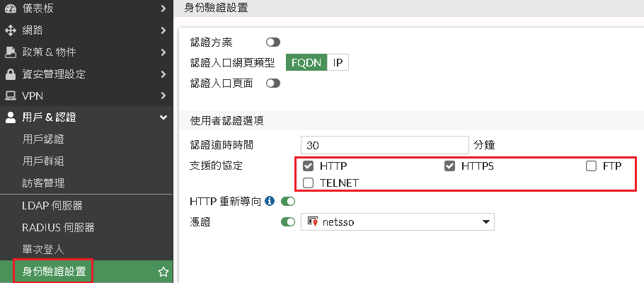
Task: Click the dashboard gauge icon
Action: 11,8
